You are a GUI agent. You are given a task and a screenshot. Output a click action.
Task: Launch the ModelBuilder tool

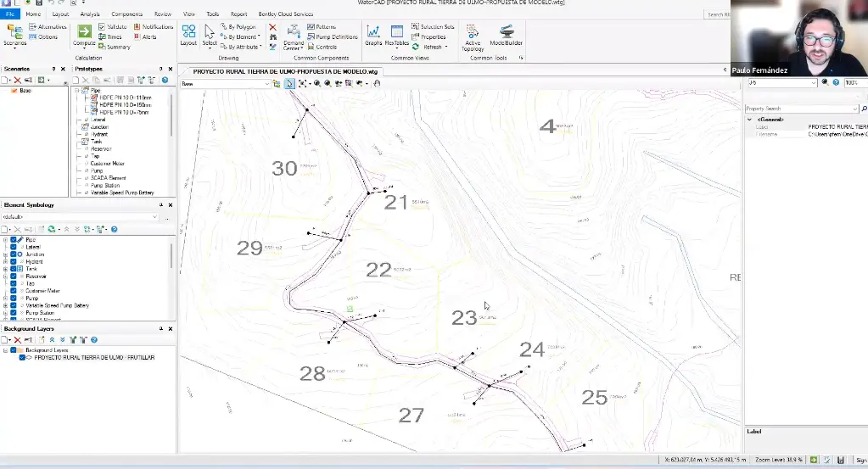(506, 36)
